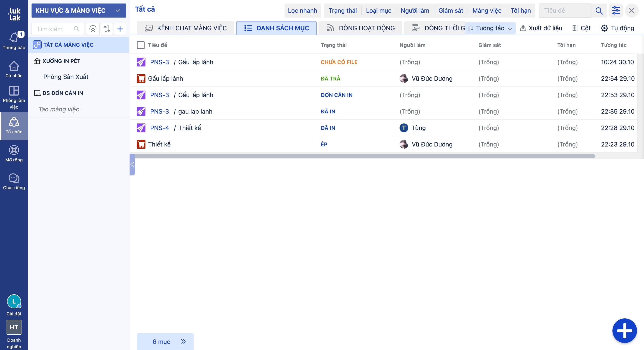Viewport: 644px width, 350px height.
Task: Open advanced filter sliders icon
Action: tap(616, 11)
